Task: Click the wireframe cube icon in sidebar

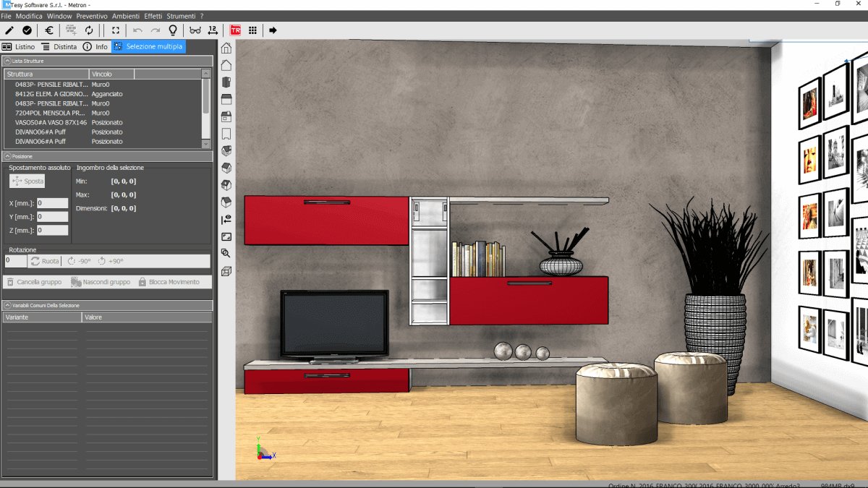Action: click(x=226, y=272)
